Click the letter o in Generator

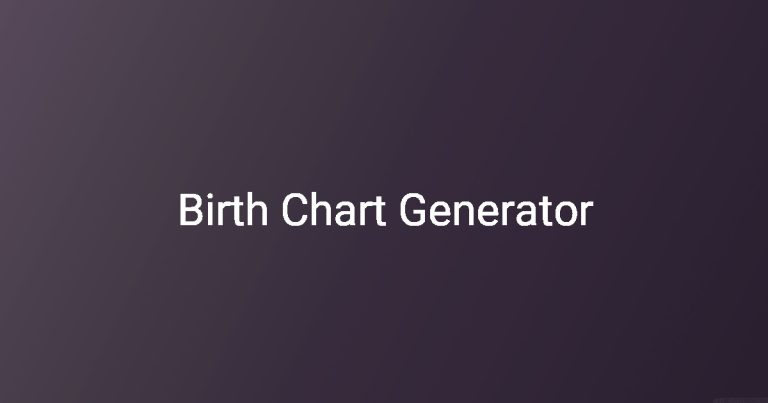coord(566,213)
